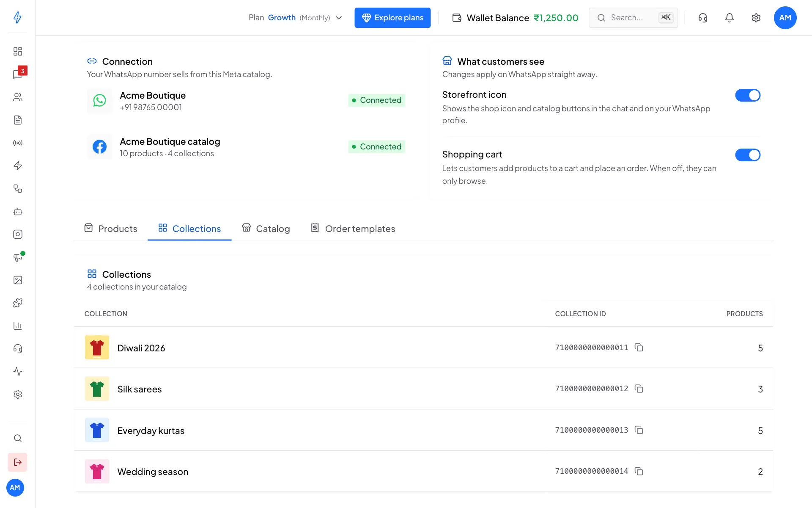Click the Explore plans button
This screenshot has height=508, width=812.
click(392, 18)
